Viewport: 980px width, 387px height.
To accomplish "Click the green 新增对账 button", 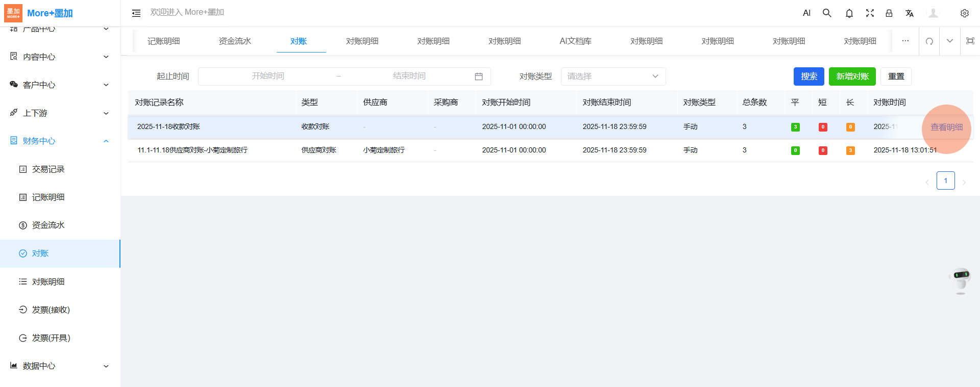I will 852,76.
